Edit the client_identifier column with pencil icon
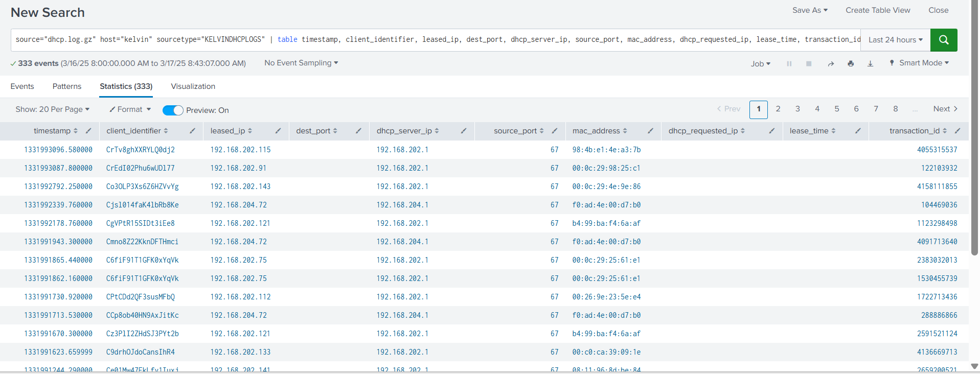This screenshot has width=980, height=374. point(192,131)
